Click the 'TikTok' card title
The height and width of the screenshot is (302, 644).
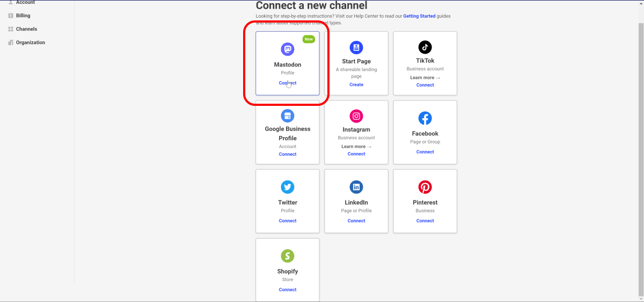click(425, 61)
